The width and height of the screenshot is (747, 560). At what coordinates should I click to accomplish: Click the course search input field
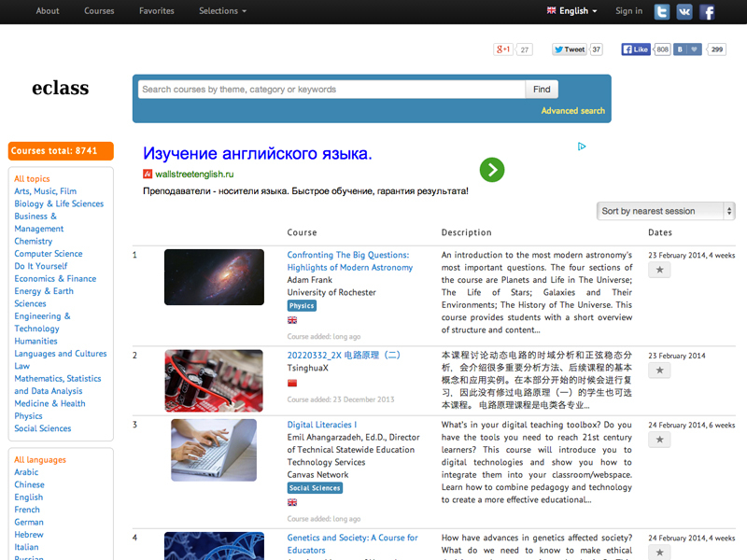[331, 90]
